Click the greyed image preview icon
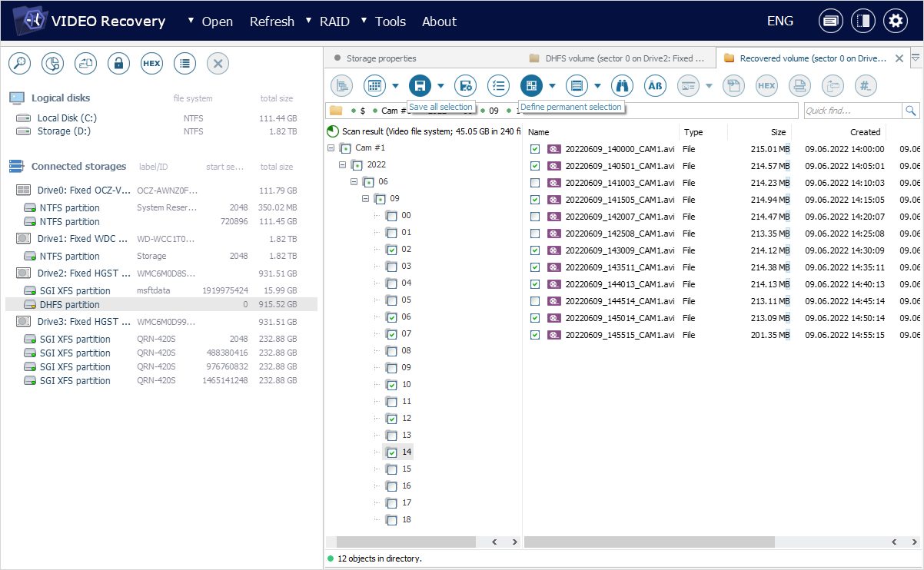The image size is (924, 570). tap(688, 85)
